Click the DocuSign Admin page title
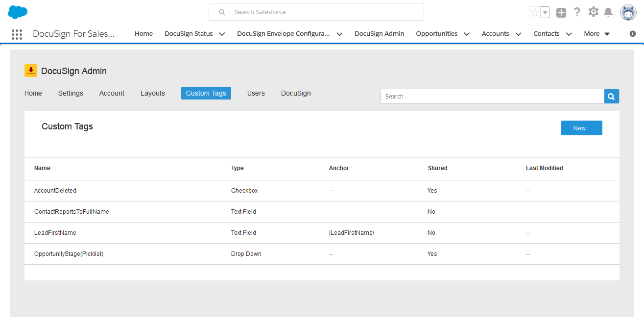This screenshot has height=325, width=644. (x=74, y=71)
